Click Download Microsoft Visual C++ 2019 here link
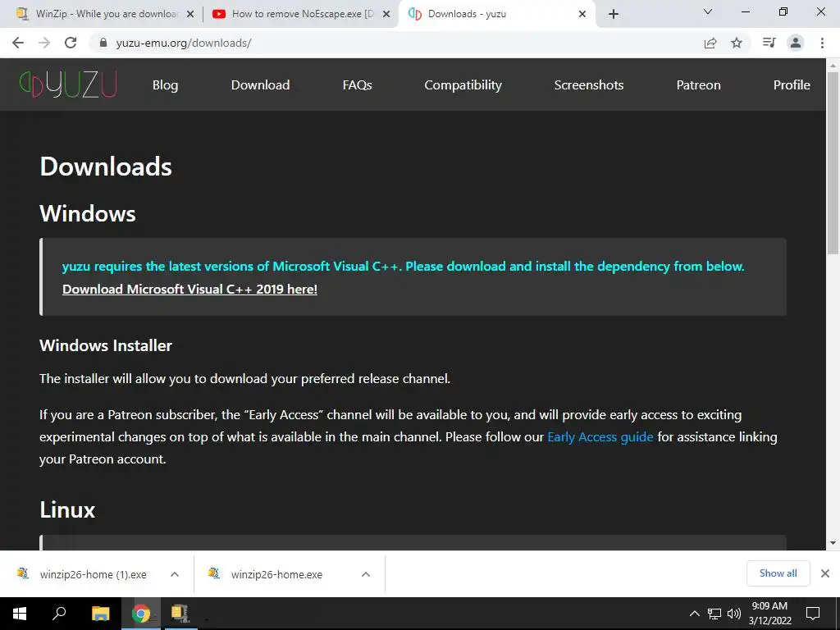 [189, 290]
